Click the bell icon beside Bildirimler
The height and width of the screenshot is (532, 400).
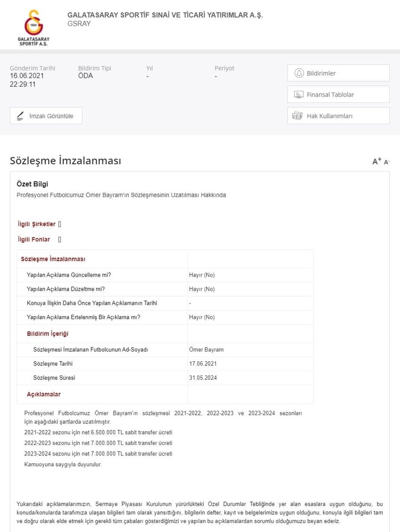click(x=298, y=73)
